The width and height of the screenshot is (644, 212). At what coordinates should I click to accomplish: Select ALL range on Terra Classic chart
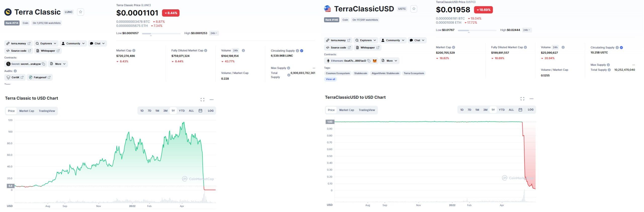tap(191, 111)
